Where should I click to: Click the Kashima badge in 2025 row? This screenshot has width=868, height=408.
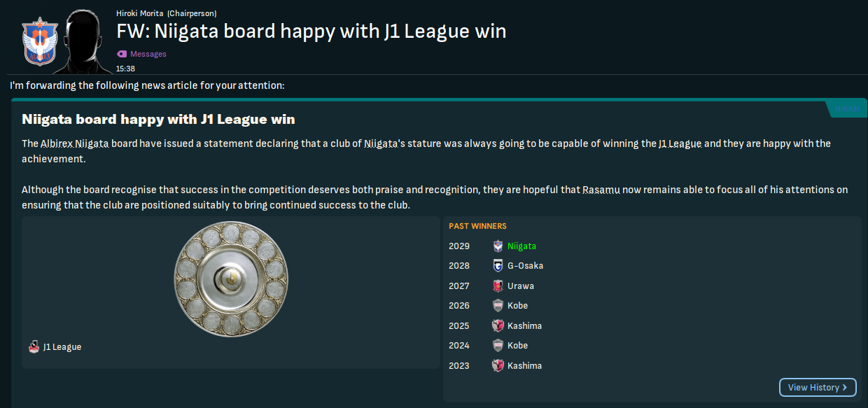[x=498, y=325]
